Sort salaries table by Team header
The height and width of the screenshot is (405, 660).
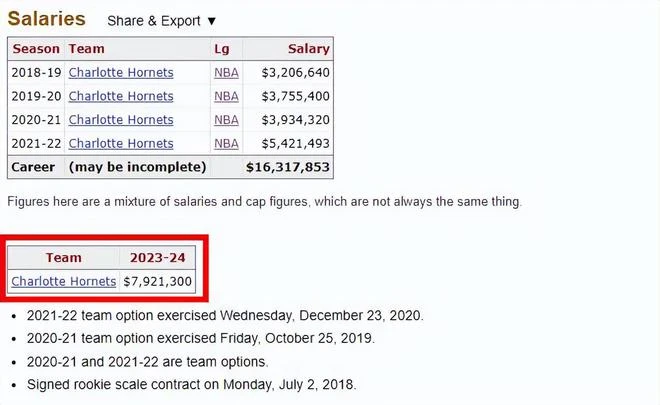point(137,49)
